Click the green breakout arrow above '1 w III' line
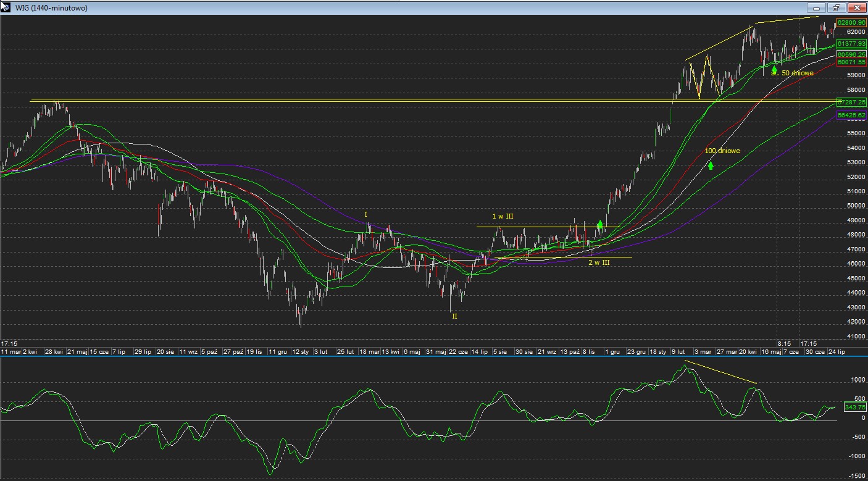868x481 pixels. coord(599,224)
